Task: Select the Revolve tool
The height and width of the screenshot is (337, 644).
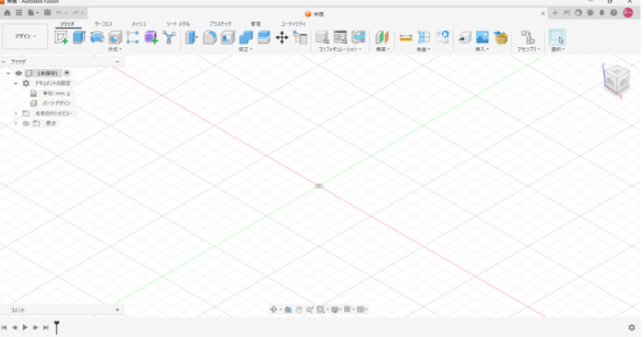Action: tap(97, 38)
